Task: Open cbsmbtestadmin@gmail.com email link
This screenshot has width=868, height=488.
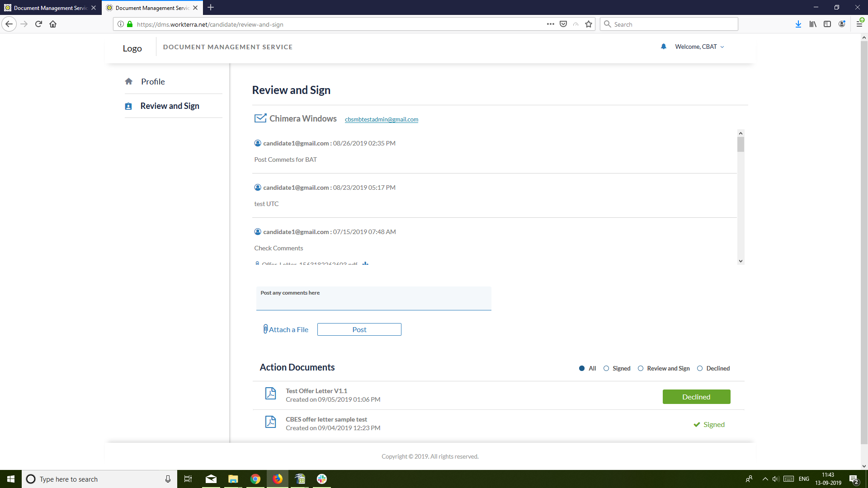Action: 381,119
